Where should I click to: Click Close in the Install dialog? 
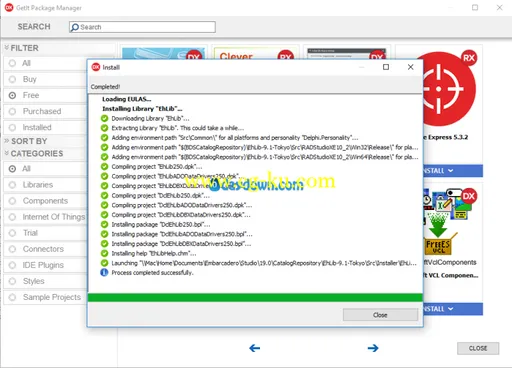(x=380, y=315)
